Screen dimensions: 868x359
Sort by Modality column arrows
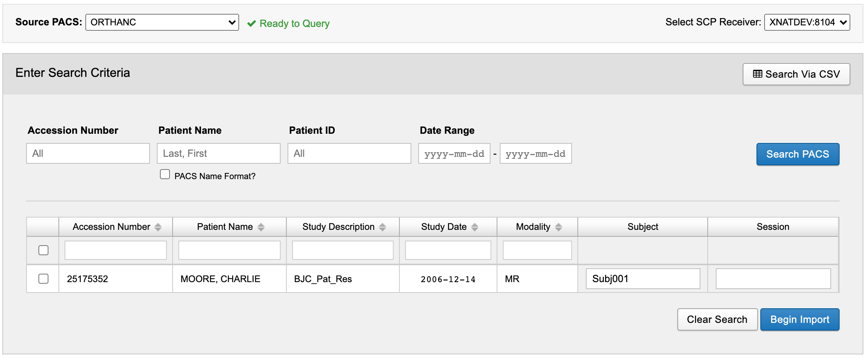pos(559,227)
